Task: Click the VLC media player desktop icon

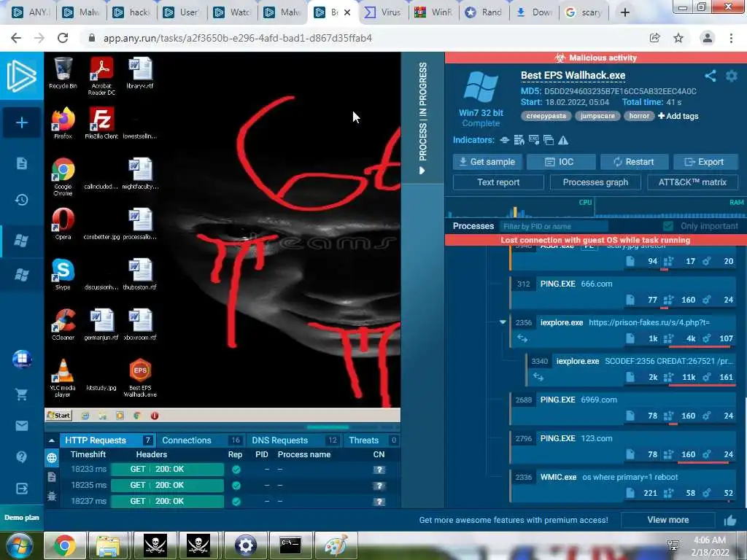Action: (63, 378)
